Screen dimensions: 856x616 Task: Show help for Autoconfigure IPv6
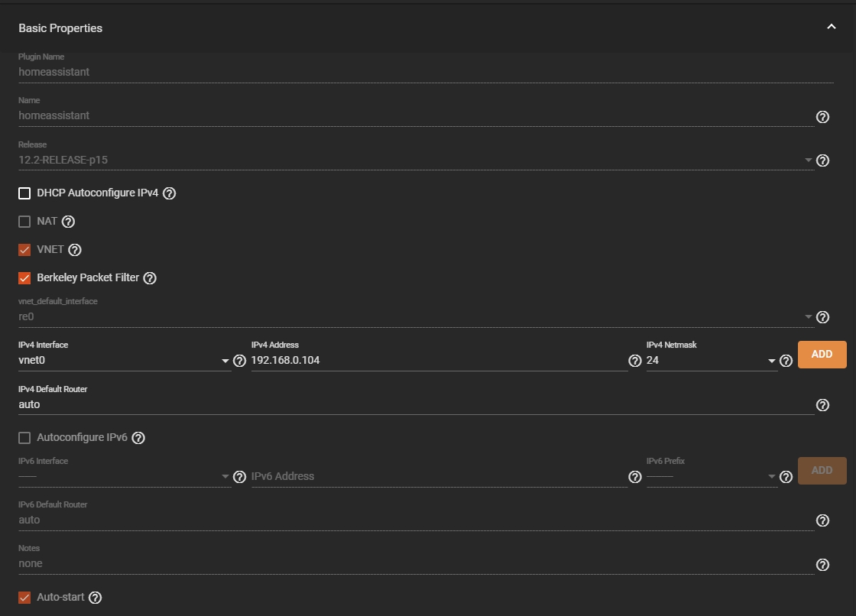click(x=138, y=438)
